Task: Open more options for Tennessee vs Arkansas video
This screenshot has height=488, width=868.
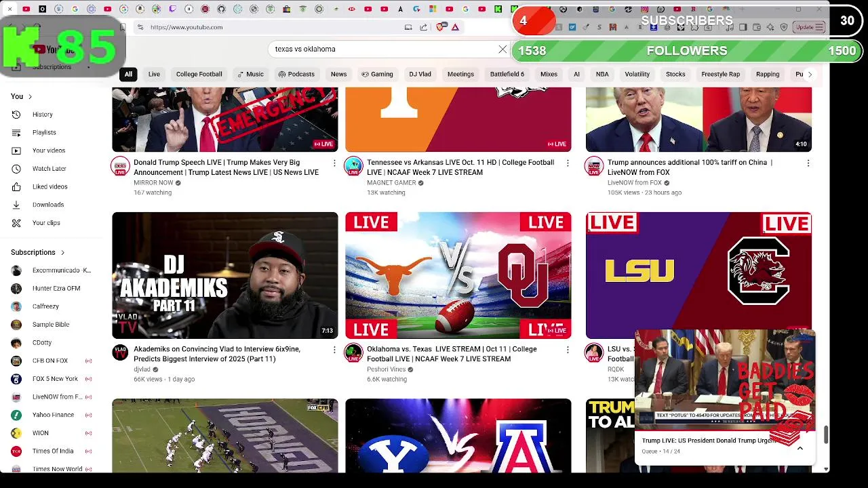Action: pos(568,163)
